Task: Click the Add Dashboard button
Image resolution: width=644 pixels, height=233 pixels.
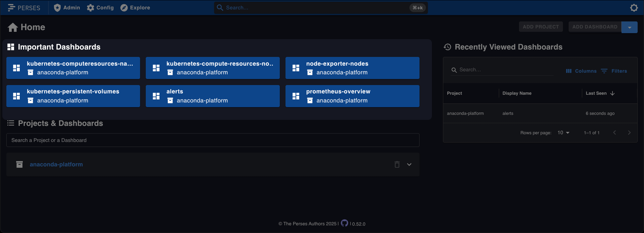Action: (595, 27)
